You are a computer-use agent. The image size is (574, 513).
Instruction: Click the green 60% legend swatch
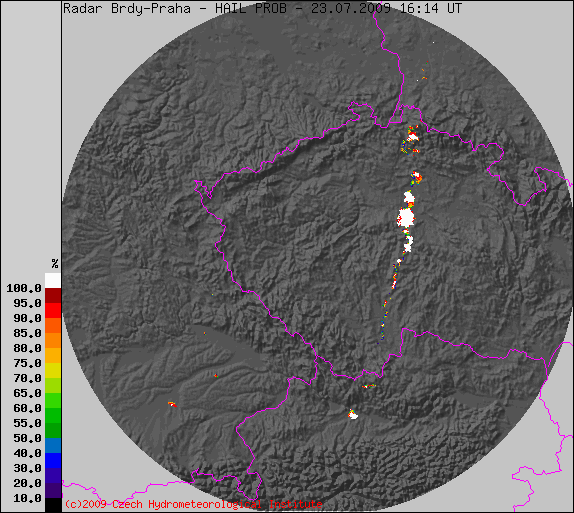pos(53,401)
